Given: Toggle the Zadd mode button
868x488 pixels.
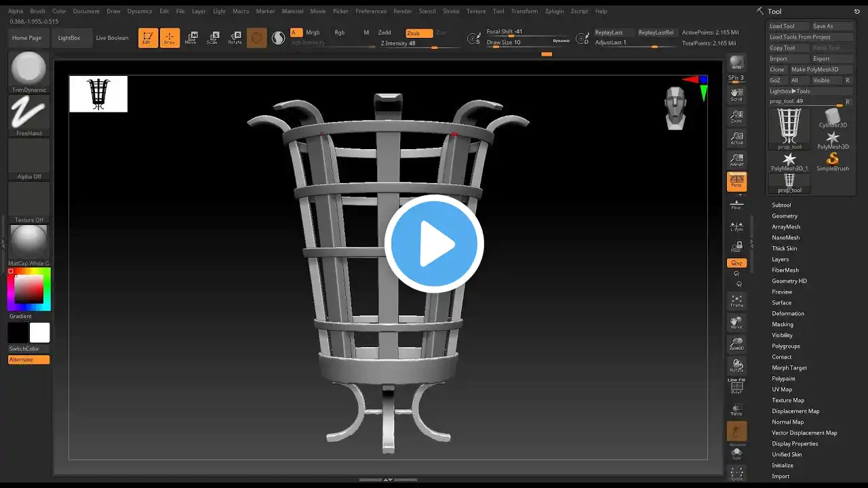Looking at the screenshot, I should point(384,33).
